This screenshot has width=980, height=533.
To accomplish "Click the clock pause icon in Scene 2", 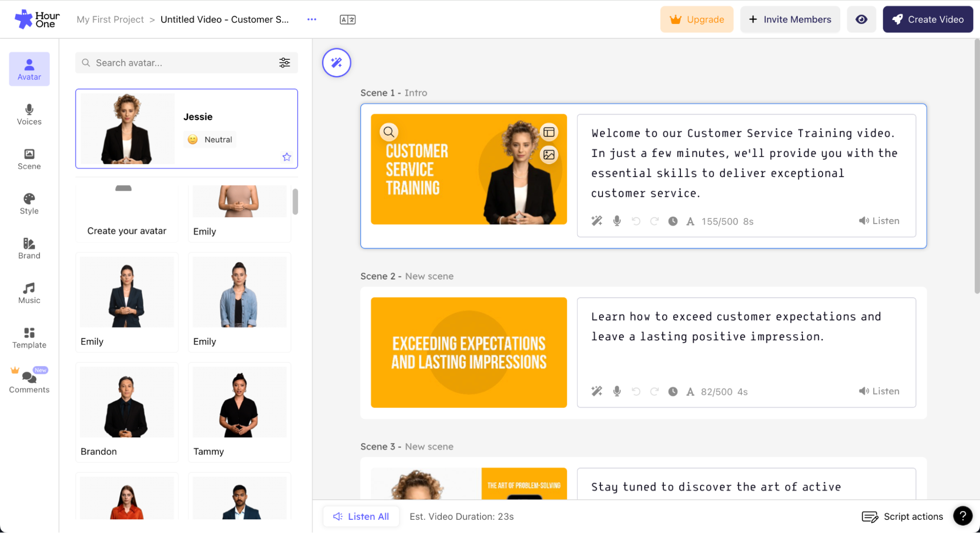I will coord(673,391).
